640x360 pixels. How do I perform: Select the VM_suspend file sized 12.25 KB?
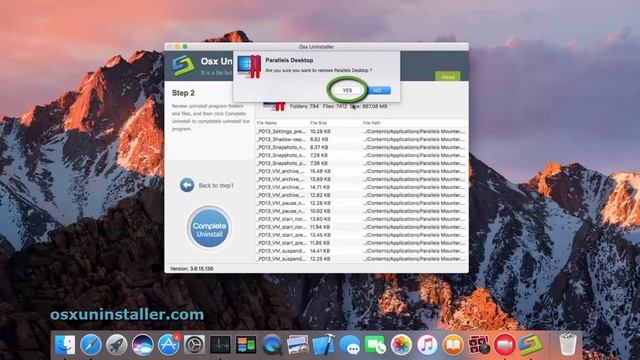click(x=362, y=259)
